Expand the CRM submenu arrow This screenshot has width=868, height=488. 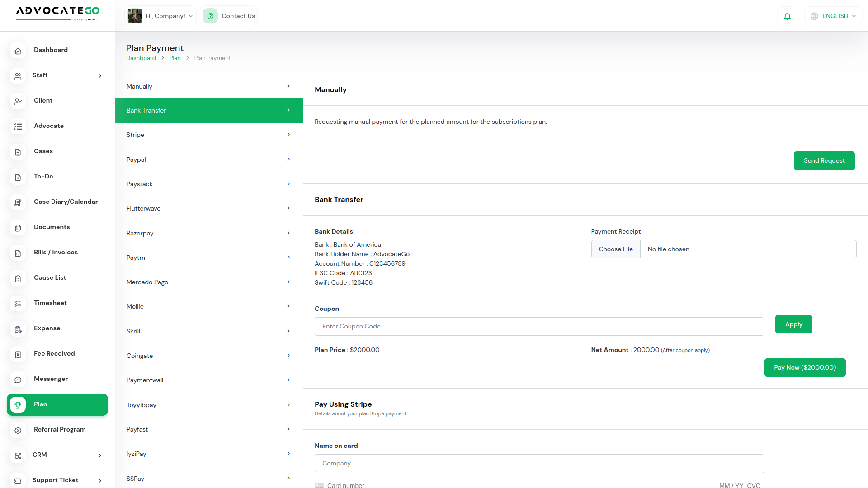[x=100, y=455]
